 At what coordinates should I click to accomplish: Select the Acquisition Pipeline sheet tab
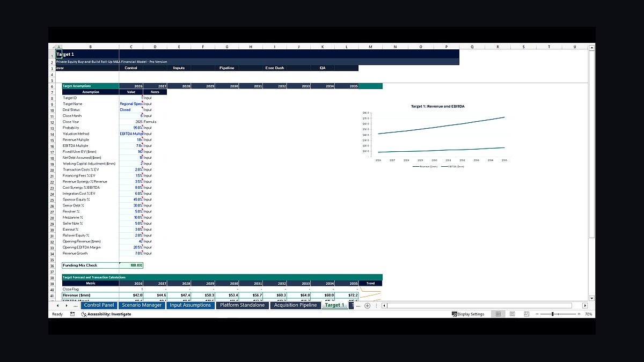pos(295,305)
